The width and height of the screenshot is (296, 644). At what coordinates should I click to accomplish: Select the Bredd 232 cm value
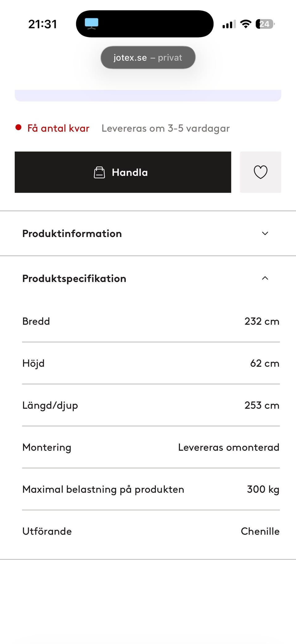pyautogui.click(x=262, y=321)
